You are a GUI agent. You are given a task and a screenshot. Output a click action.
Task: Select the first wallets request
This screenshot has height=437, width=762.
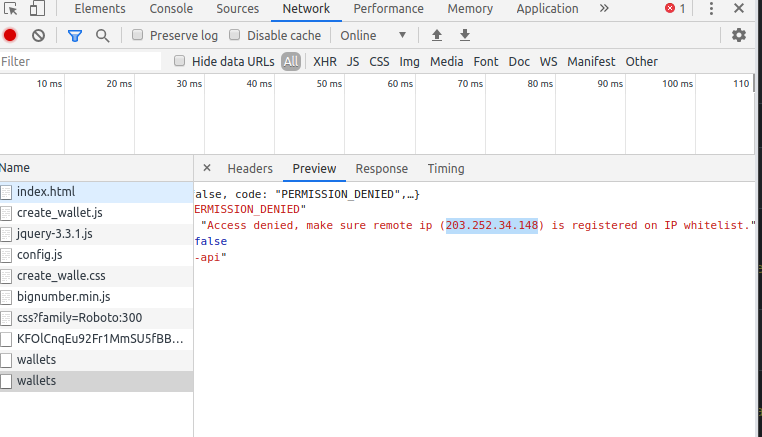96,360
